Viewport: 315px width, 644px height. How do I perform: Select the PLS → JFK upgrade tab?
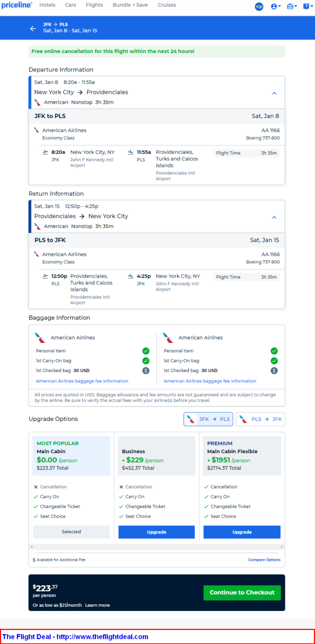pos(260,419)
